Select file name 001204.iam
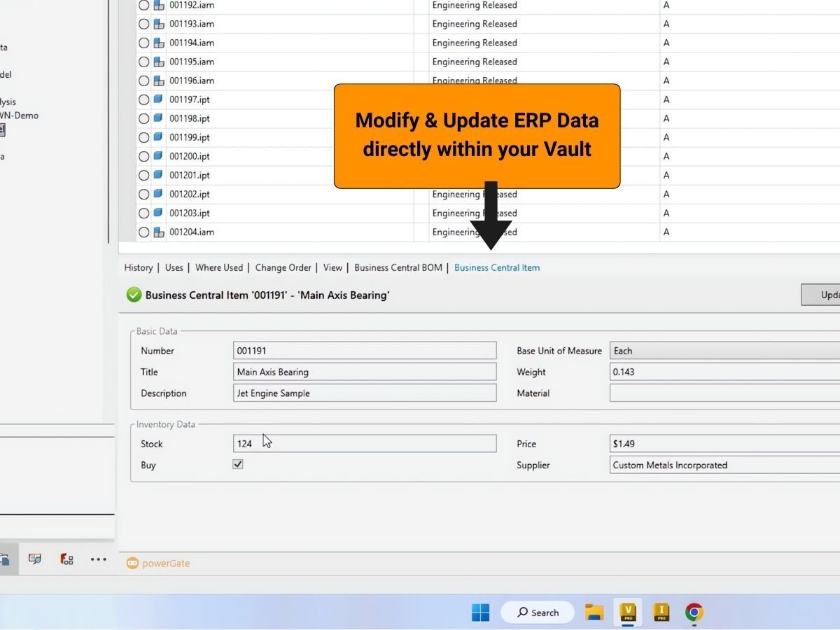The image size is (840, 630). tap(192, 232)
